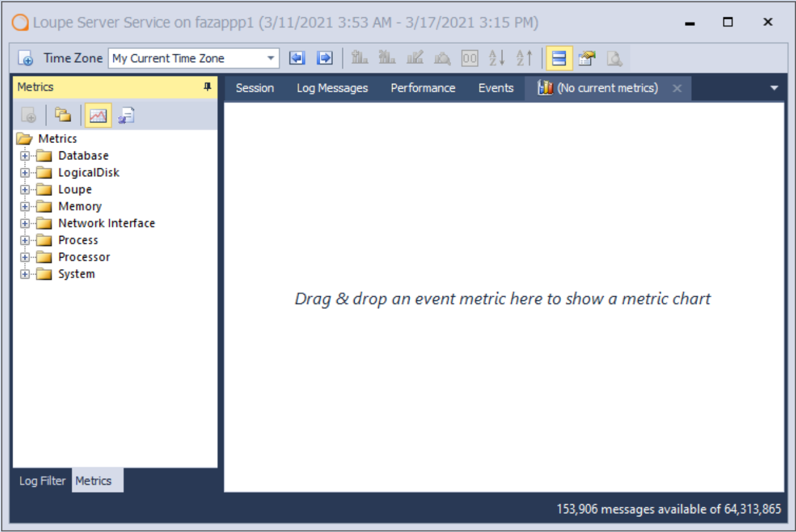796x532 pixels.
Task: Open the properties window toolbar icon
Action: 587,59
